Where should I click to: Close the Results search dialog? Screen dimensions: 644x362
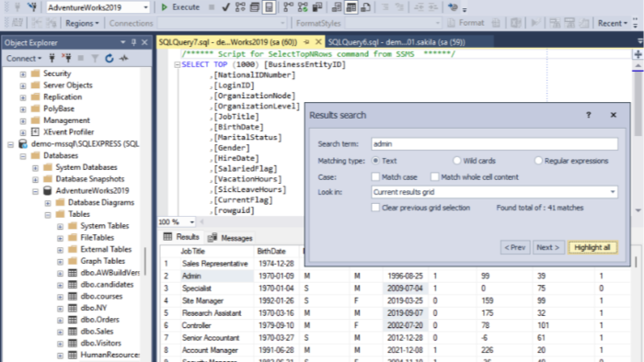(614, 115)
